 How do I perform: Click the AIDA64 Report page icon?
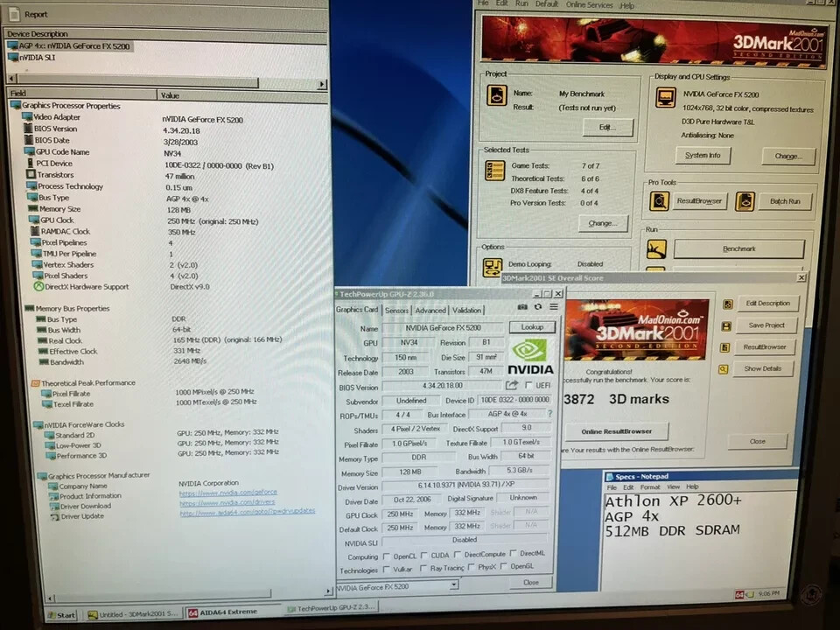click(x=14, y=13)
